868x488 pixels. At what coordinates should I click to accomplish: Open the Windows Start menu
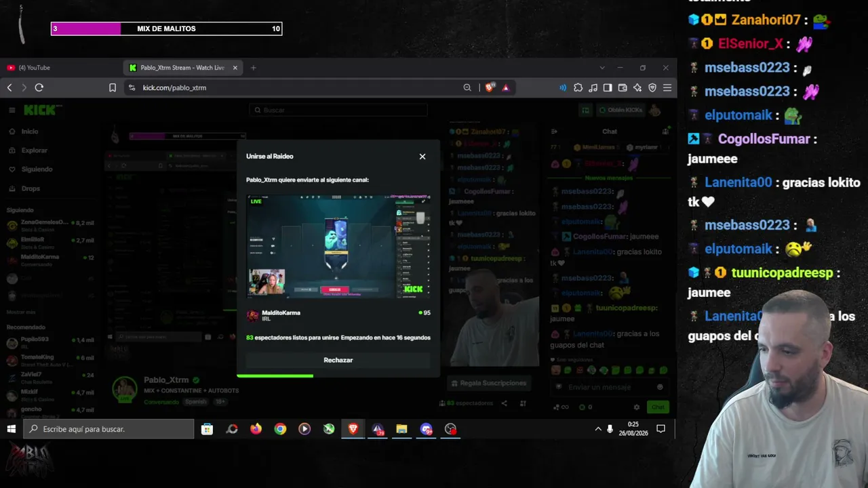point(12,429)
